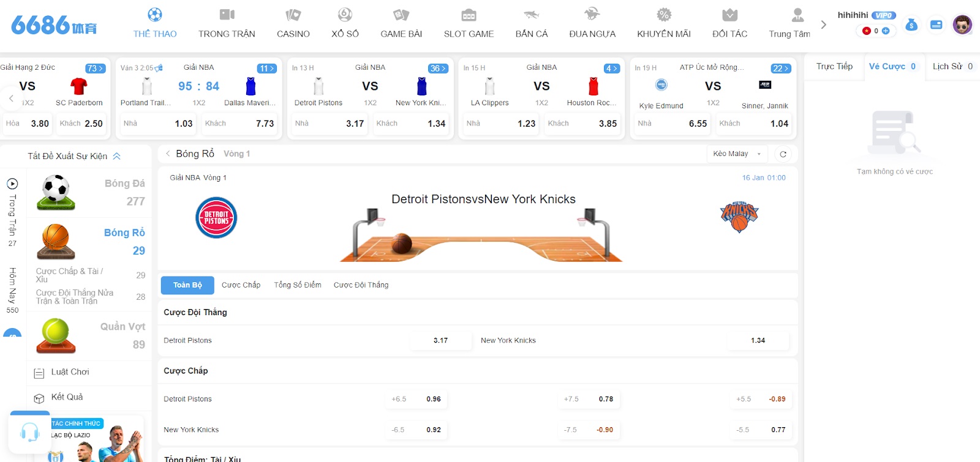Switch to the Vé Cược tab
This screenshot has width=980, height=462.
[x=892, y=66]
